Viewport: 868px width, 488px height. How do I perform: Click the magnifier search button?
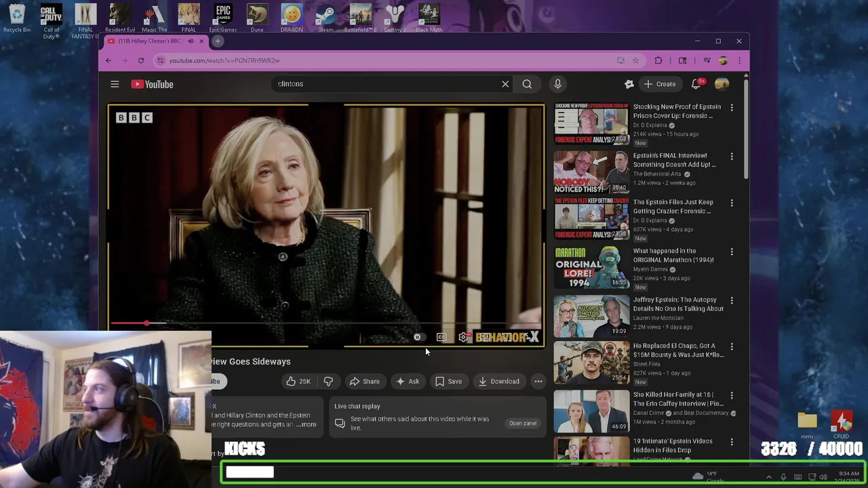(527, 84)
